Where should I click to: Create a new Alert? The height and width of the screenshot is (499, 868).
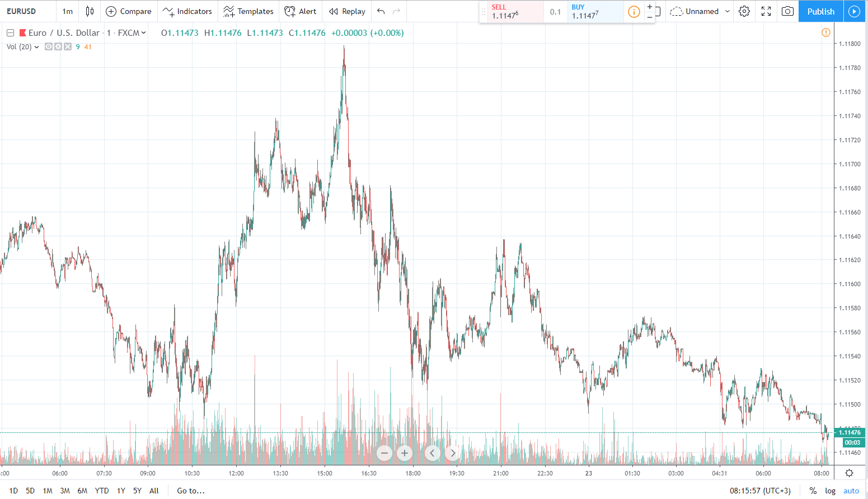(301, 11)
